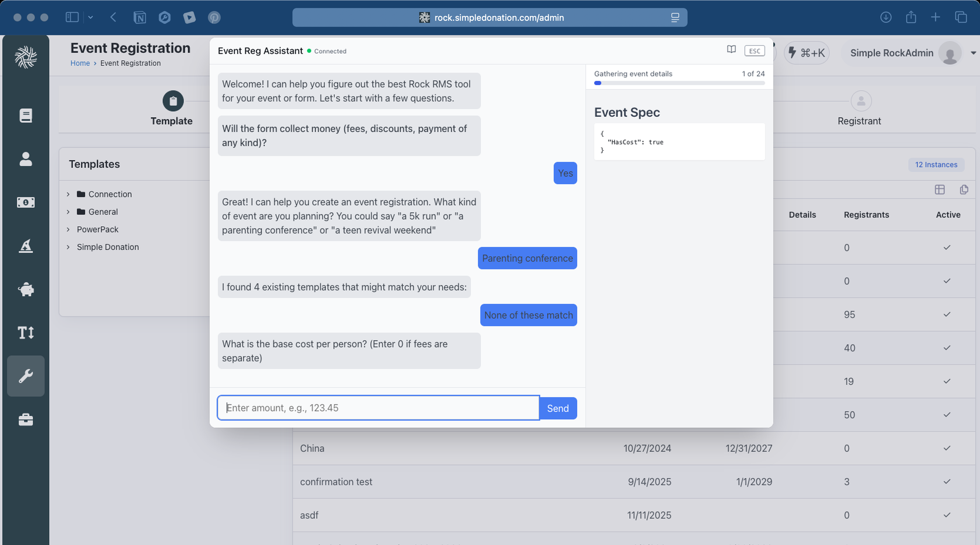Click the browser address bar
This screenshot has width=980, height=545.
coord(490,17)
